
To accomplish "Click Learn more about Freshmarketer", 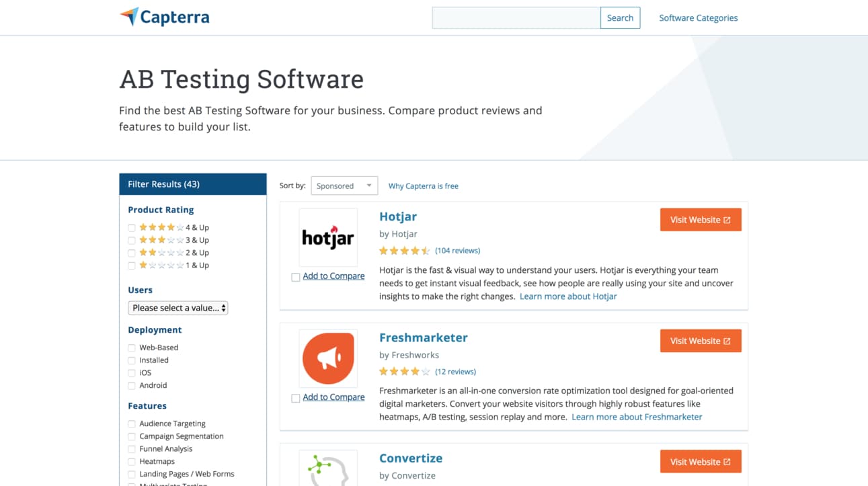I will 637,417.
